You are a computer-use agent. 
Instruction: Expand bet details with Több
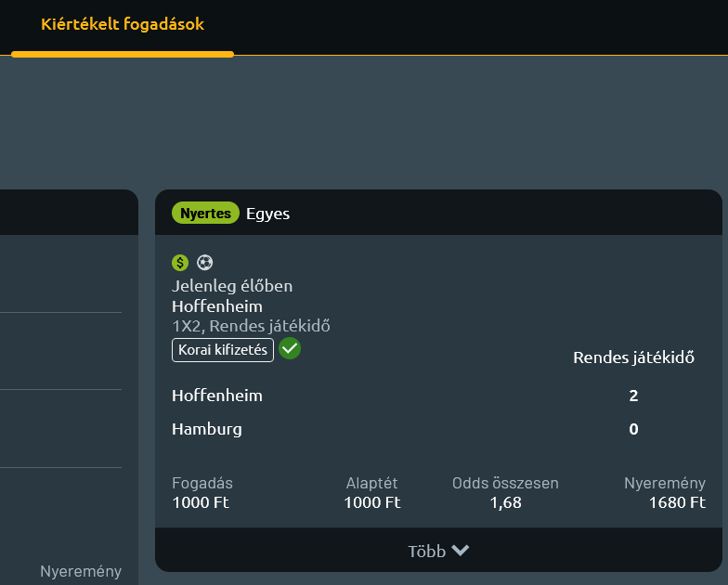(427, 551)
